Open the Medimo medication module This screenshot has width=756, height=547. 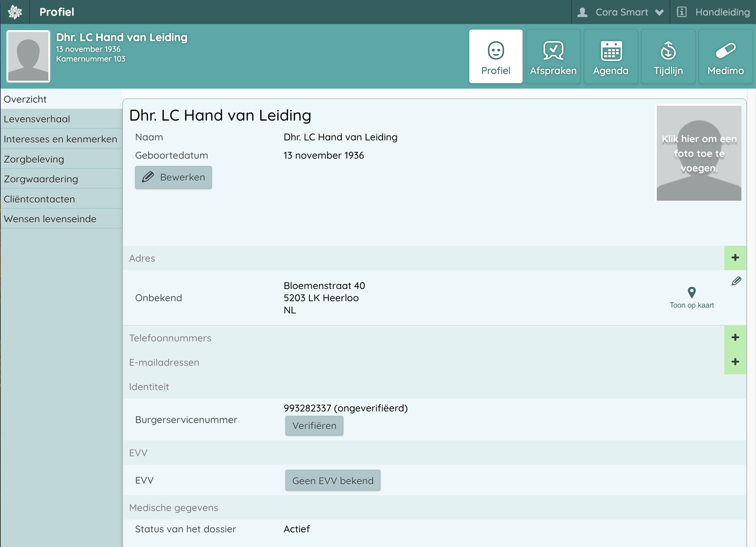click(725, 57)
